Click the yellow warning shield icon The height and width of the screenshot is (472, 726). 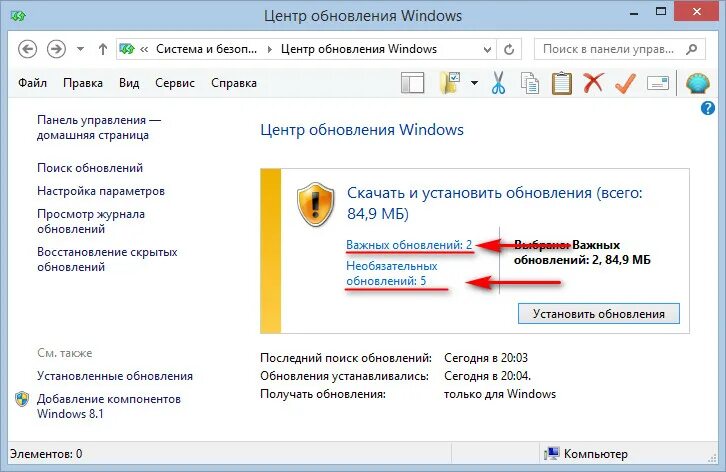tap(315, 204)
